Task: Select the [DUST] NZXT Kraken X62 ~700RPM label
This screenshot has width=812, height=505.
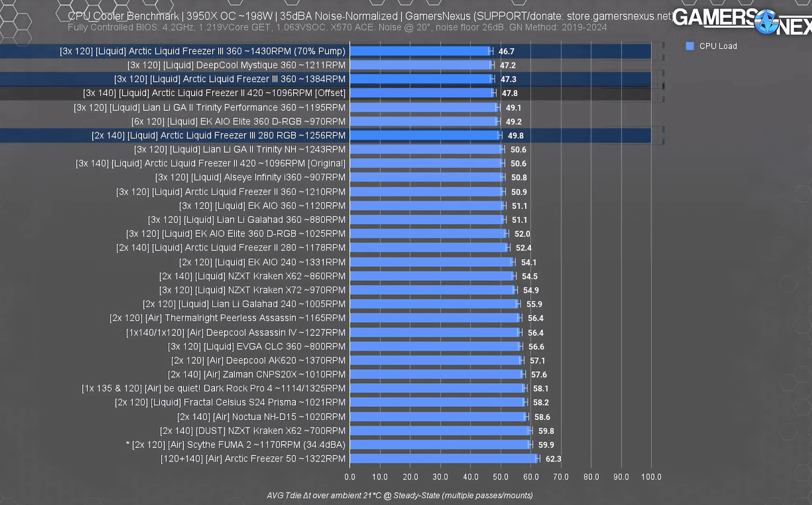Action: tap(253, 431)
